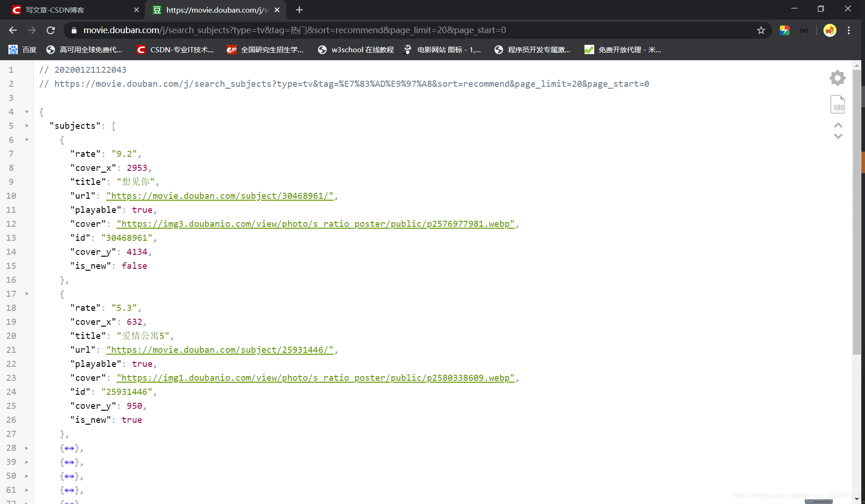The width and height of the screenshot is (865, 504).
Task: Expand the collapsed object on line 28
Action: click(x=27, y=448)
